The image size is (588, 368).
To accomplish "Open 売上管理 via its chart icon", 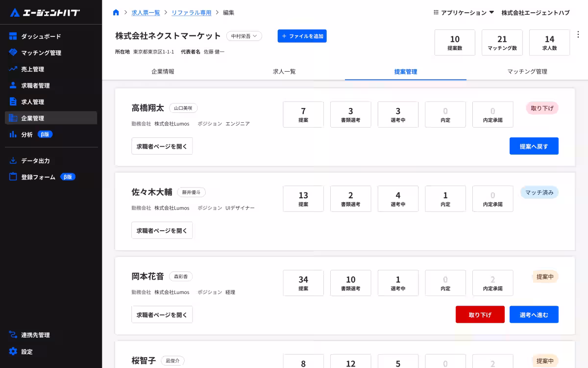I will click(x=13, y=69).
